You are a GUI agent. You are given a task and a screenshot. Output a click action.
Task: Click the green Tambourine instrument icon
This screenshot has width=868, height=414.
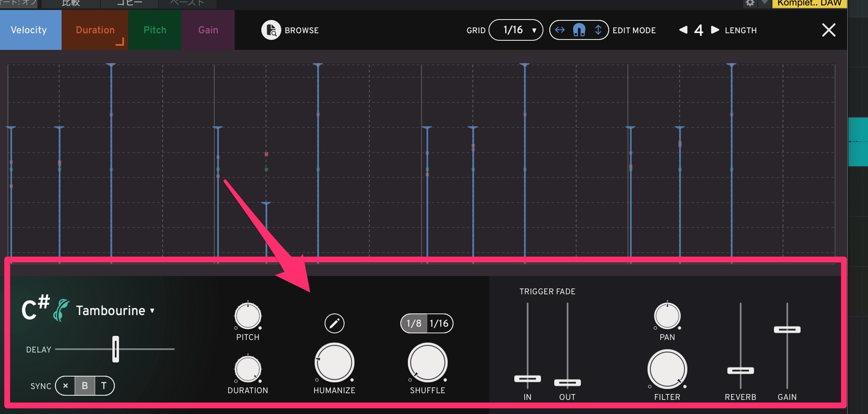click(x=61, y=310)
